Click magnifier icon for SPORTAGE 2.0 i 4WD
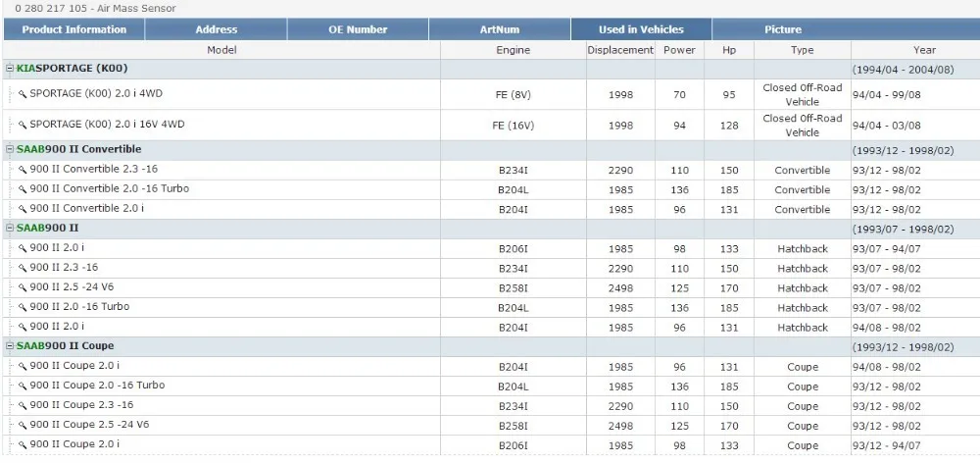Viewport: 980px width, 464px height. click(x=22, y=94)
